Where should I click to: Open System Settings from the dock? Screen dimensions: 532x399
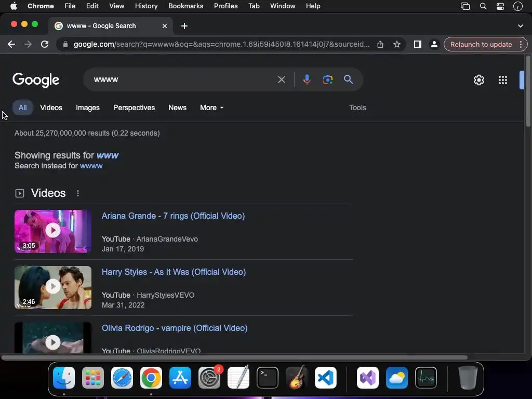[209, 378]
